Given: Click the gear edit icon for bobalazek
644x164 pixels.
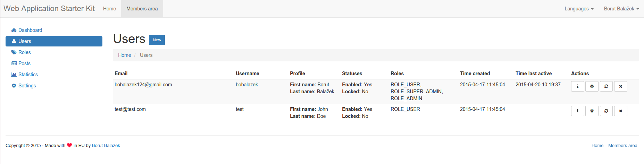Looking at the screenshot, I should 592,86.
